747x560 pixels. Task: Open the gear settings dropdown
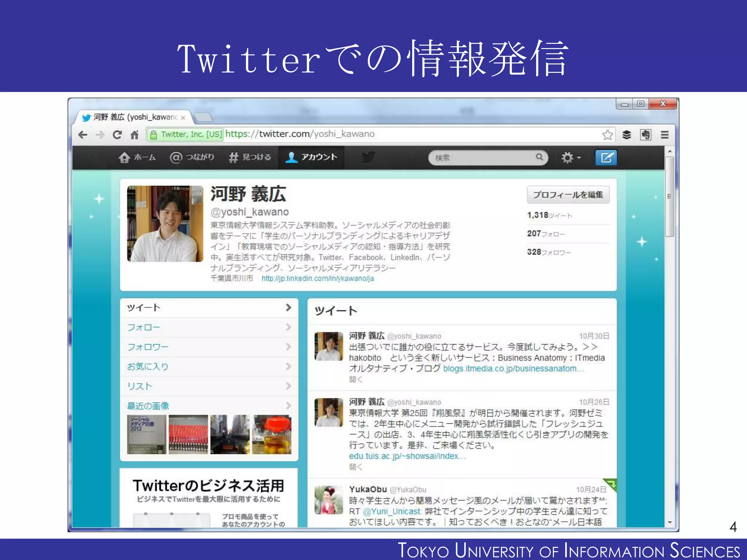571,157
